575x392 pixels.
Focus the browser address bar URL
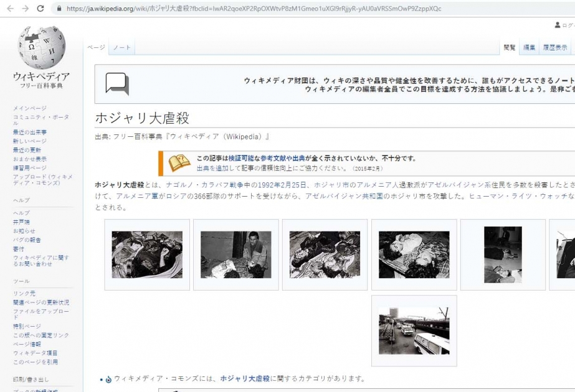(254, 9)
